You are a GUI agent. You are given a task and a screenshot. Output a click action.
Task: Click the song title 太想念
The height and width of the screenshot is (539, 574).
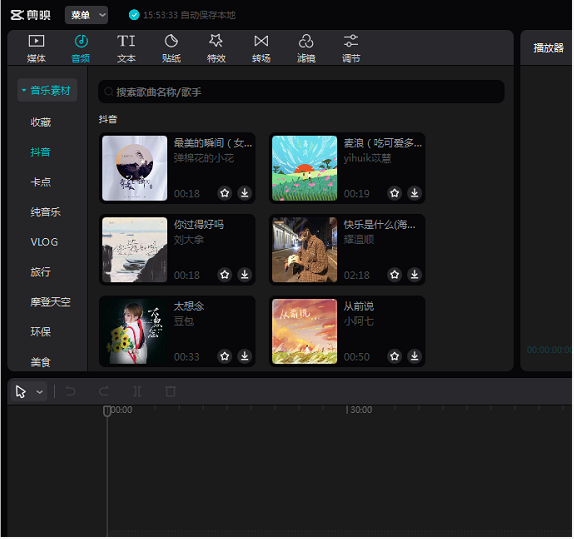pos(189,306)
